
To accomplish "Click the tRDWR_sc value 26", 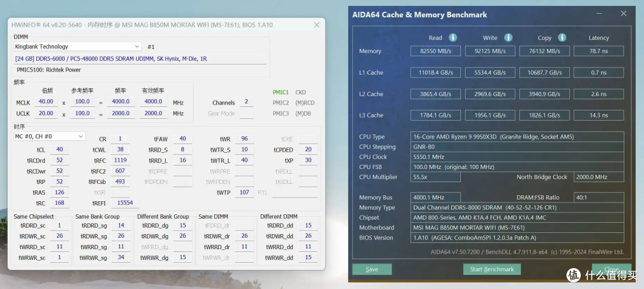I will [x=60, y=236].
